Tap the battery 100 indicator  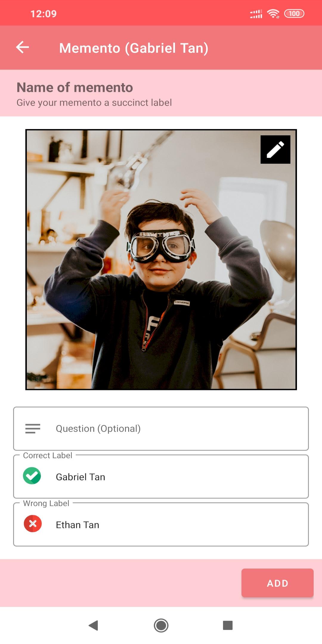point(294,14)
